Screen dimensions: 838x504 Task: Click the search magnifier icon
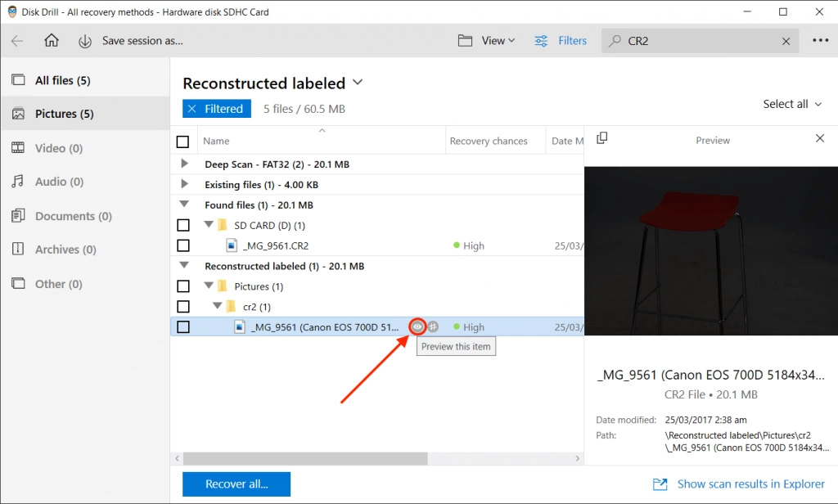tap(615, 41)
